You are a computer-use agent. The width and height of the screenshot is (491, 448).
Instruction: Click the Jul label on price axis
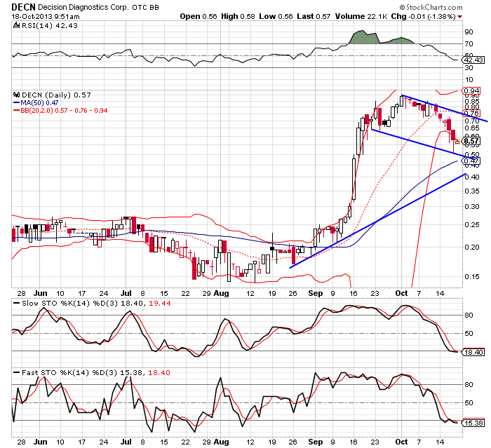click(126, 293)
